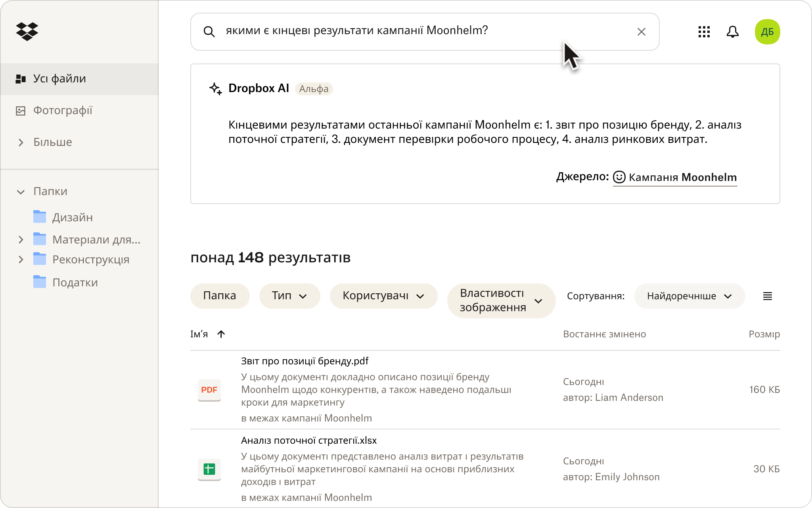Click author Emily Johnson text
812x508 pixels.
(x=627, y=477)
